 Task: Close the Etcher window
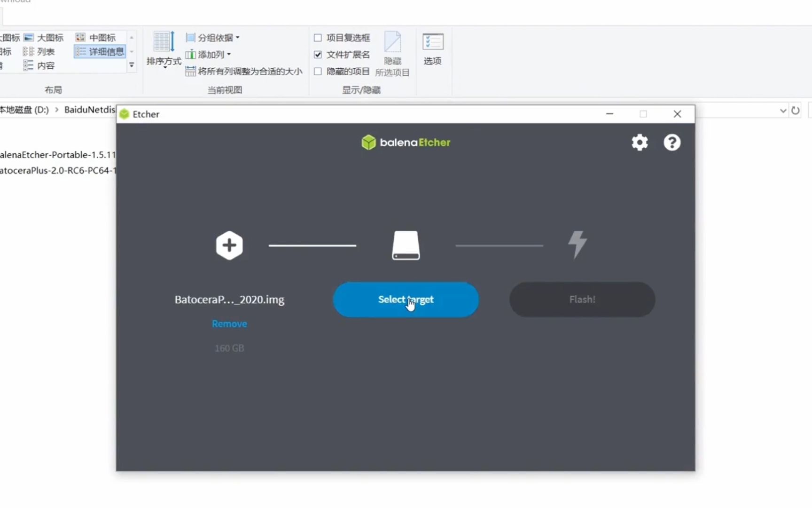(677, 114)
